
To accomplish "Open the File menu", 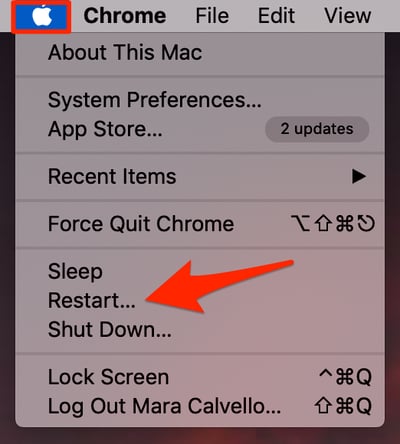I will 212,16.
